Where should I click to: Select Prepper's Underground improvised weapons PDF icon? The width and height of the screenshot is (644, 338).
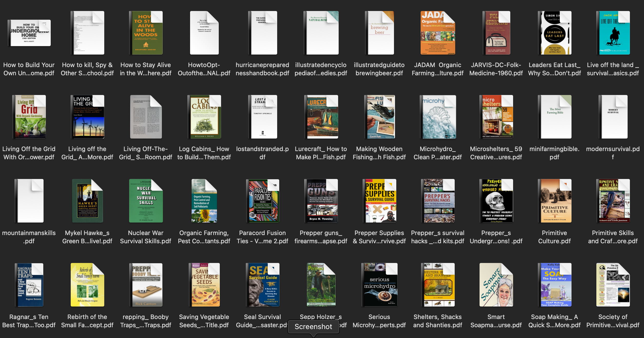(496, 201)
